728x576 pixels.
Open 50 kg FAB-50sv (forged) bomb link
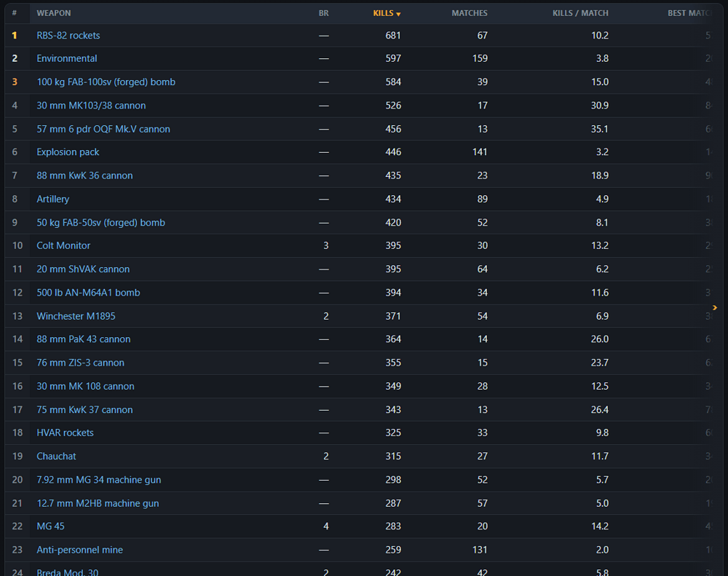pos(100,223)
